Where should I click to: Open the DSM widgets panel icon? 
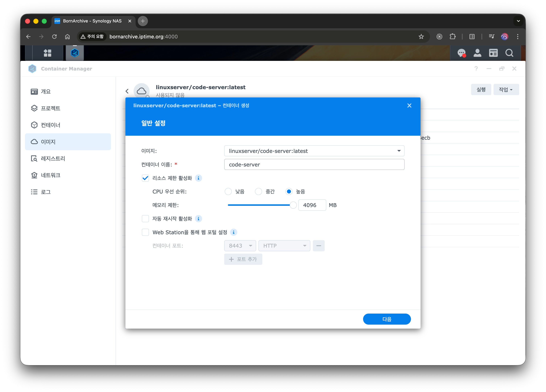493,53
